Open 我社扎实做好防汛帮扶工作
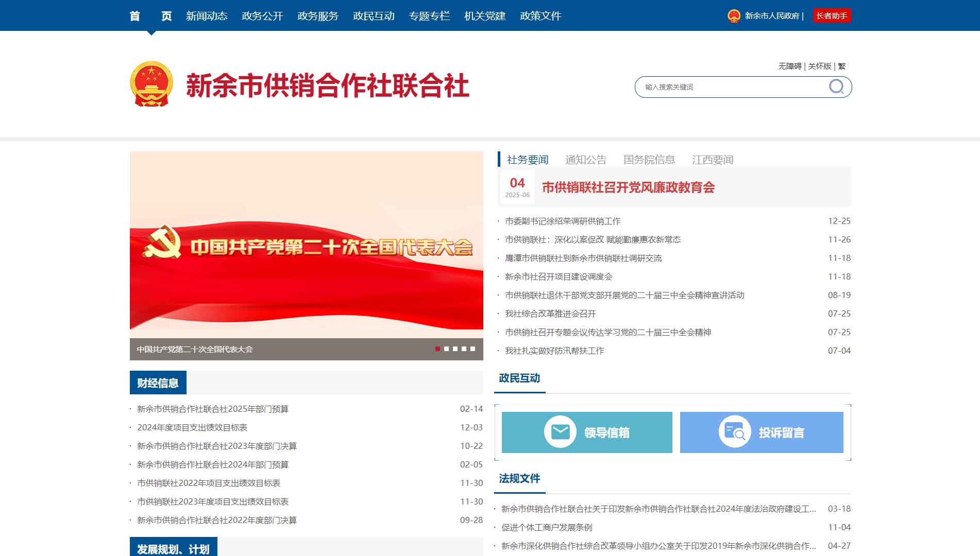 point(554,351)
